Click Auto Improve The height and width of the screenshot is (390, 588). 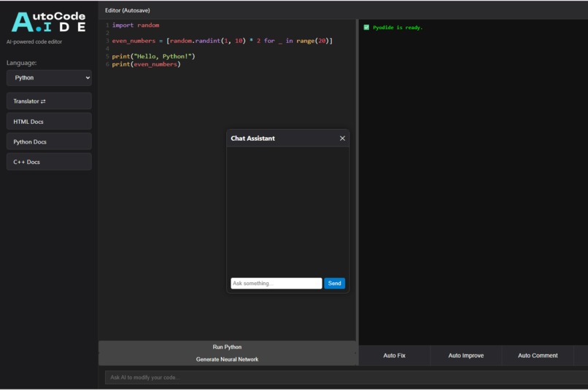[x=465, y=356]
